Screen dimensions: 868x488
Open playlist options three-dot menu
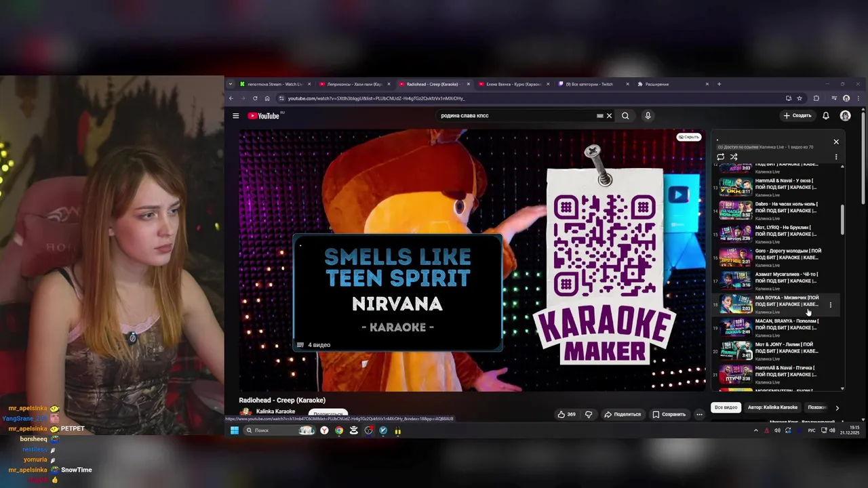[835, 157]
